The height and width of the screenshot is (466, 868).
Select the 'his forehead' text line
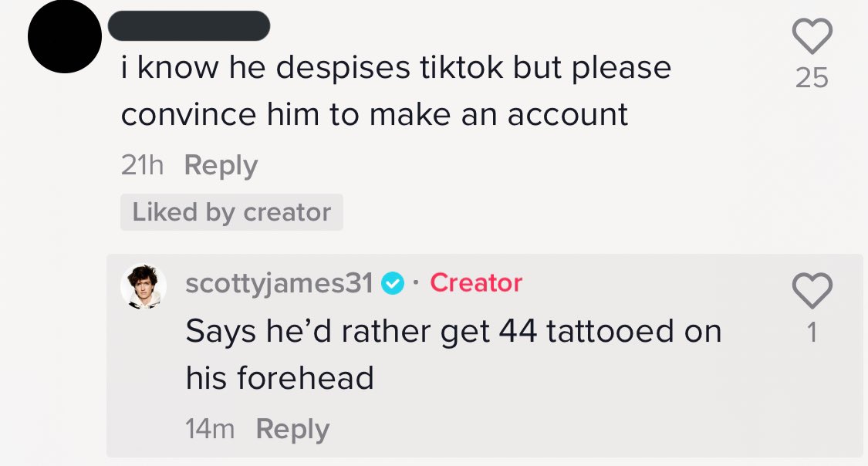click(x=279, y=378)
